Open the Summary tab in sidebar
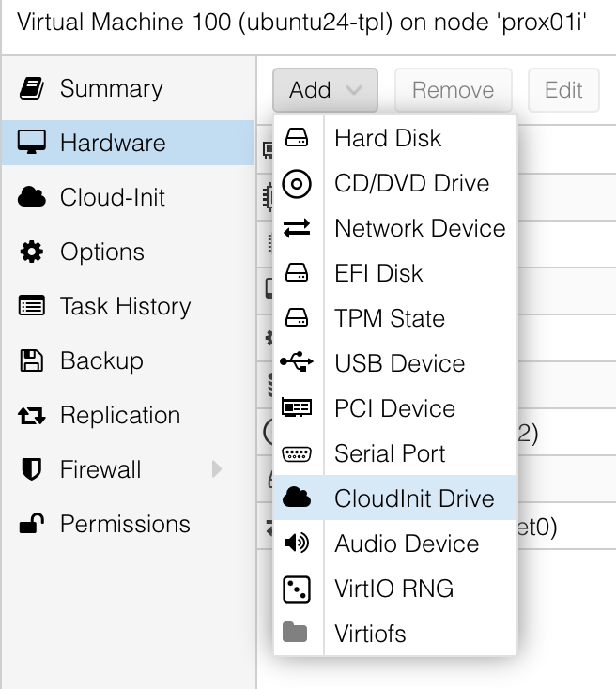Screen dimensions: 616x689 point(128,88)
